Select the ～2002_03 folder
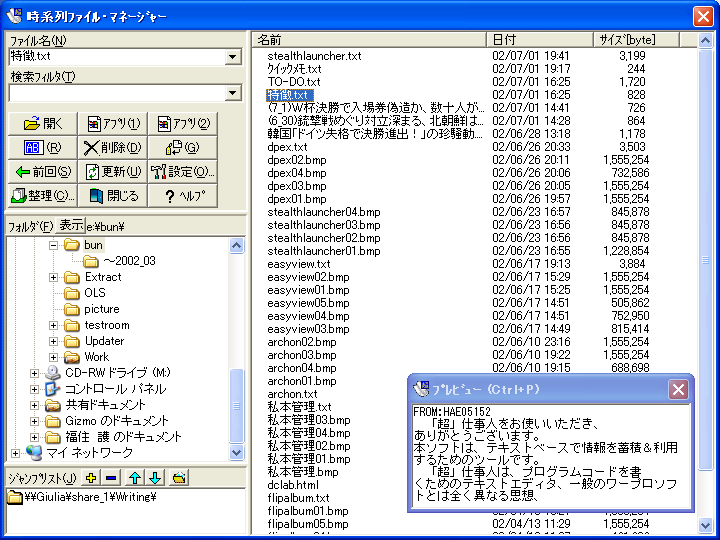This screenshot has width=720, height=540. (129, 261)
